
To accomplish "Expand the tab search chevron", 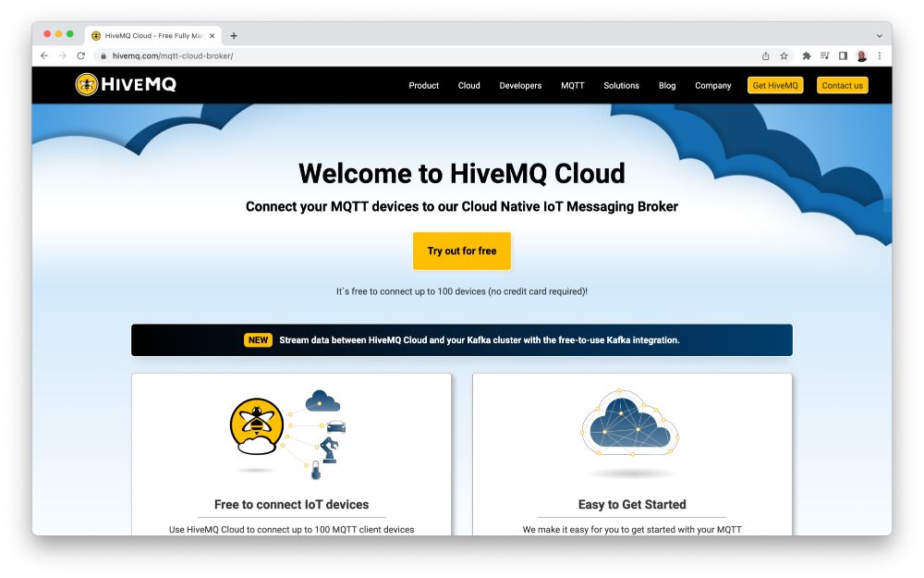I will coord(880,36).
